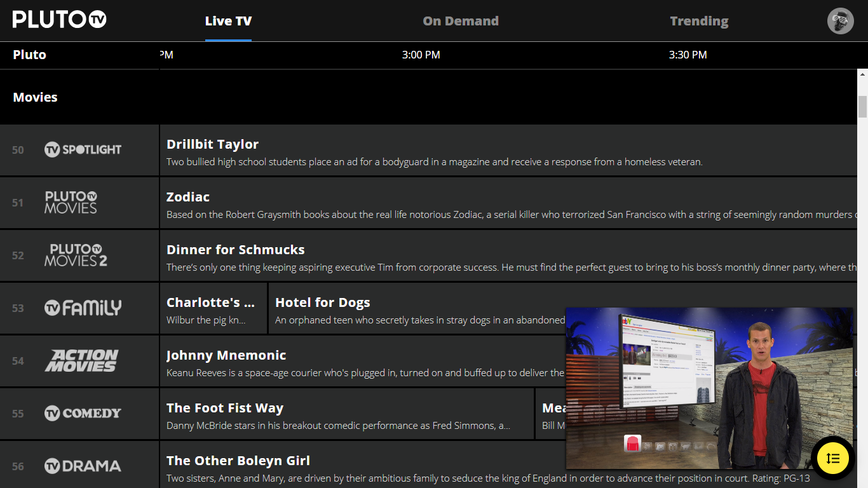Image resolution: width=868 pixels, height=488 pixels.
Task: Click channel number 50
Action: 18,150
